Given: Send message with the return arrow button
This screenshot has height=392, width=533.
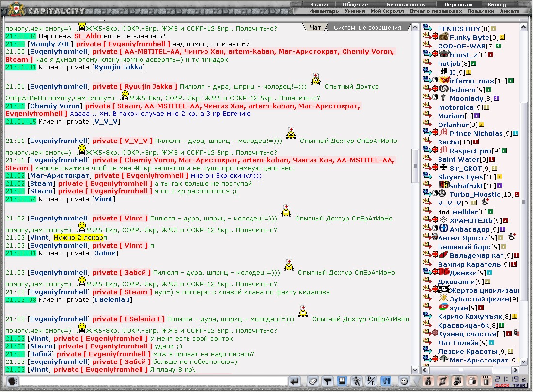Looking at the screenshot, I should tap(295, 381).
